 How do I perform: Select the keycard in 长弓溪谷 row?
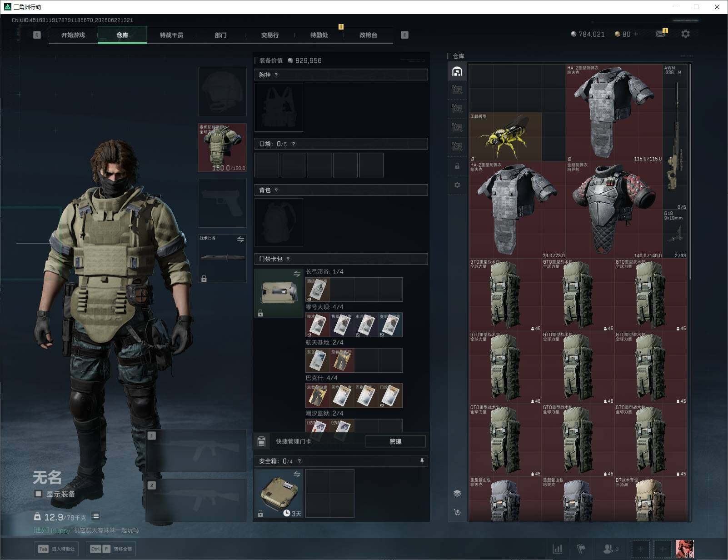(x=318, y=290)
